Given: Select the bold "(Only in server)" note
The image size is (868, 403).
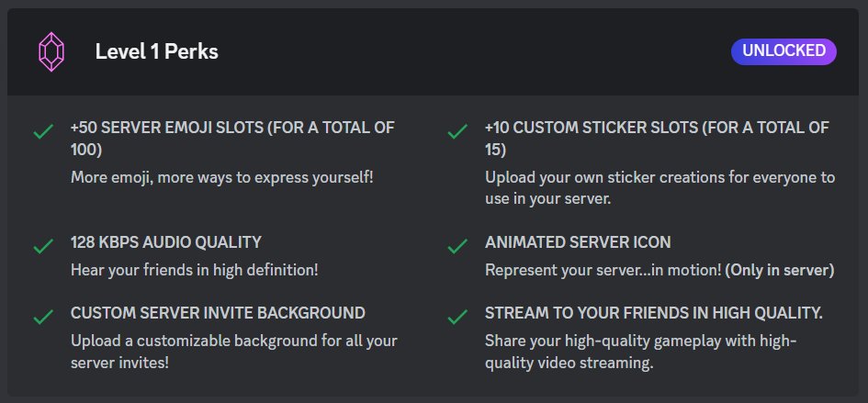Looking at the screenshot, I should [780, 271].
